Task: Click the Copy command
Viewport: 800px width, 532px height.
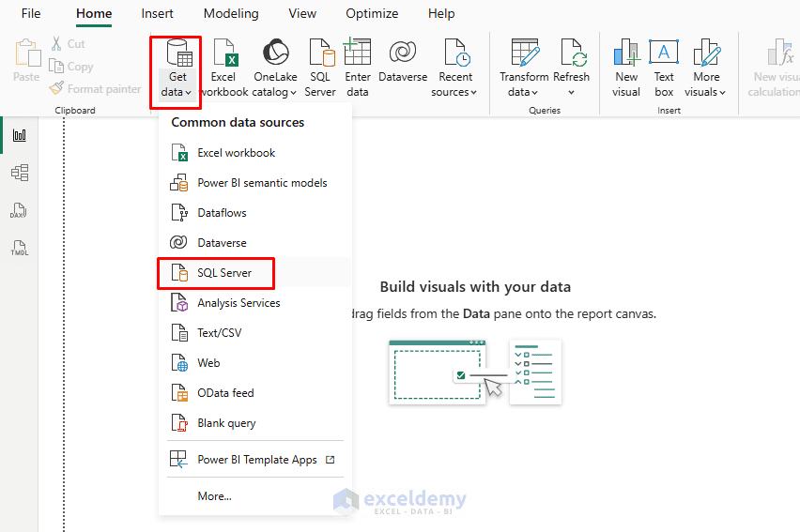Action: (x=71, y=67)
